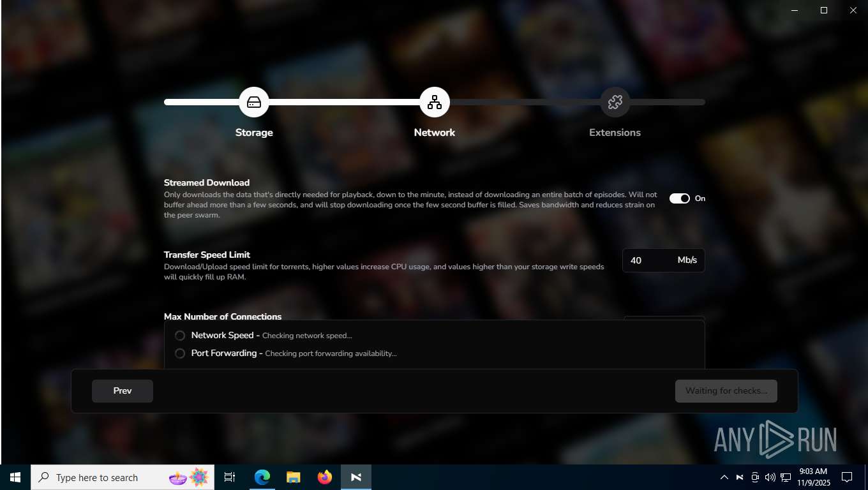The width and height of the screenshot is (868, 490).
Task: Maximize the application window
Action: tap(824, 10)
